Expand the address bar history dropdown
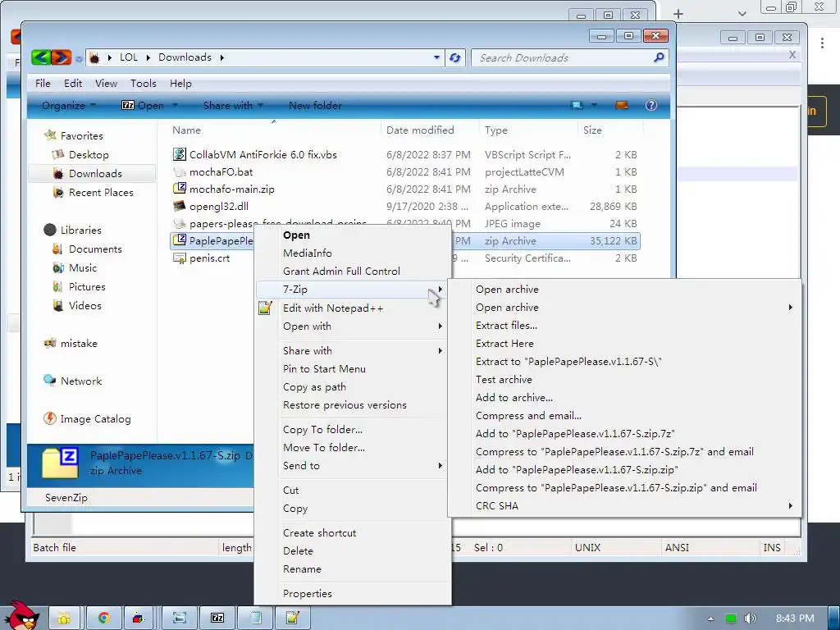 (x=436, y=57)
